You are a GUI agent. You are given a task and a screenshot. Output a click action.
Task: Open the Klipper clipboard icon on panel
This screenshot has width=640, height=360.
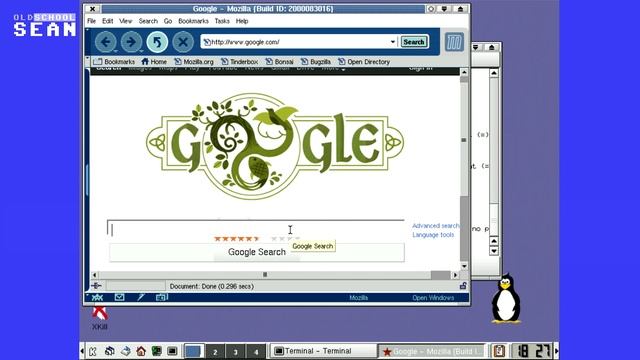pos(499,351)
